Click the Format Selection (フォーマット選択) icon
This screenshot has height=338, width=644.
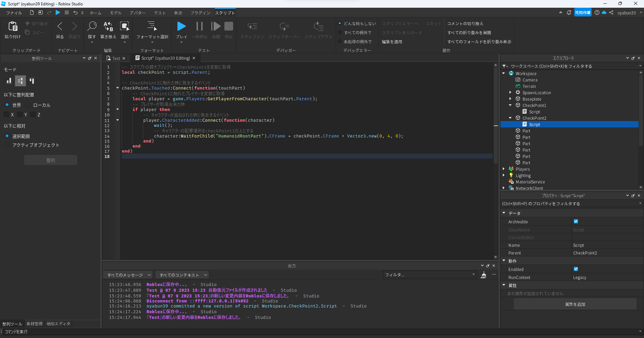[152, 26]
